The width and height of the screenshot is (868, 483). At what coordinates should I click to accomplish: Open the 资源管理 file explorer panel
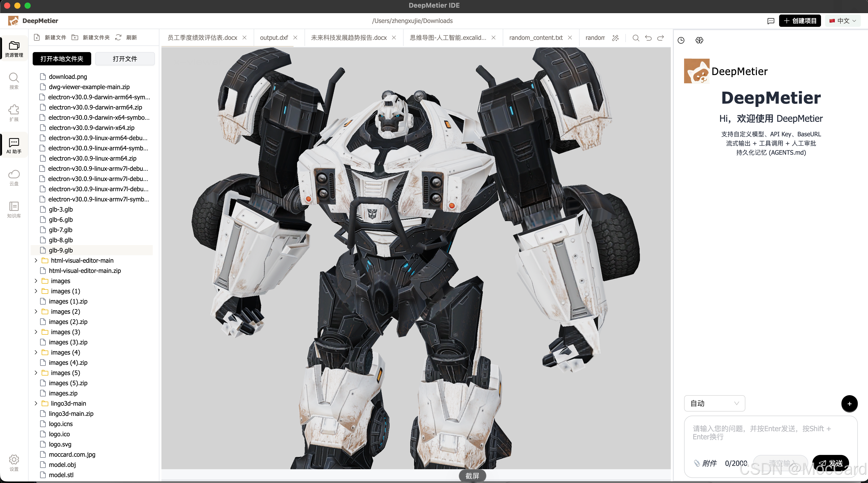point(14,49)
